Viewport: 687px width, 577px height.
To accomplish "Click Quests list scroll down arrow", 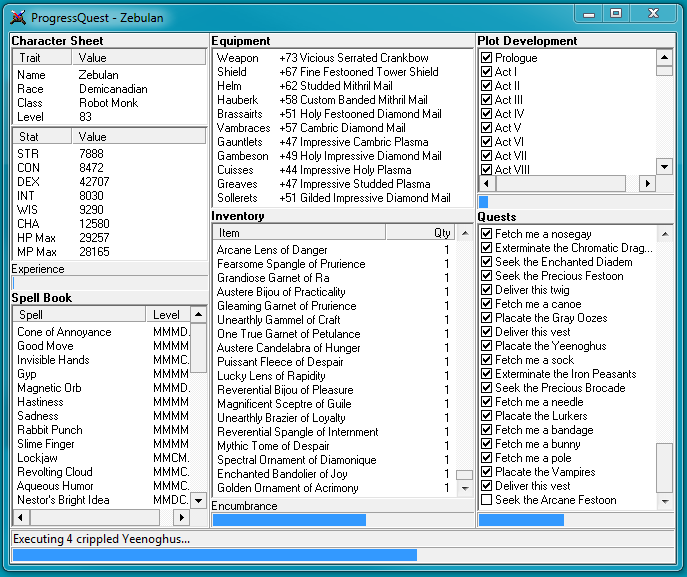I will [x=665, y=501].
